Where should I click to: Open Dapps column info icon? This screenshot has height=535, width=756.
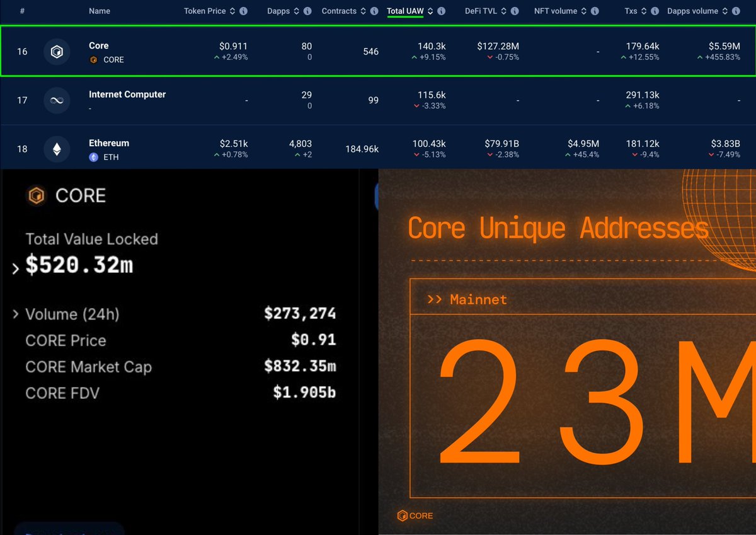click(307, 11)
